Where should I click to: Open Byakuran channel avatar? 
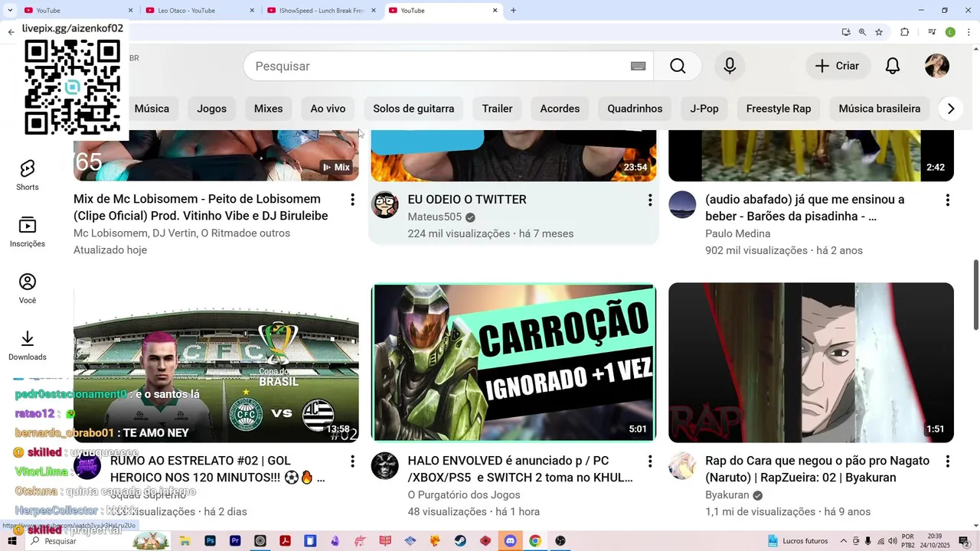682,466
